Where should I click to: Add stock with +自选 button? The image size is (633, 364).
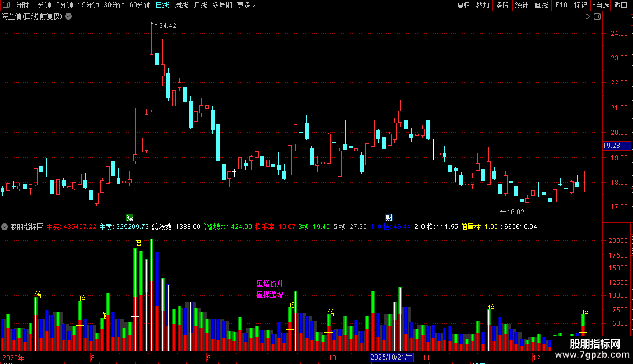pos(601,5)
